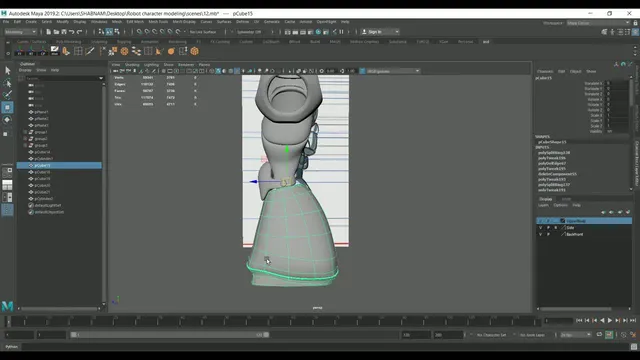
Task: Activate the highlighted Move tool
Action: pyautogui.click(x=7, y=107)
